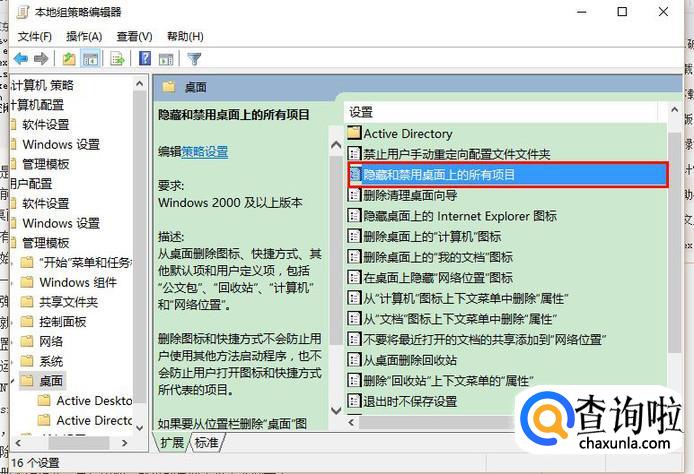Click the Forward arrow toolbar icon
The image size is (694, 474).
[41, 58]
